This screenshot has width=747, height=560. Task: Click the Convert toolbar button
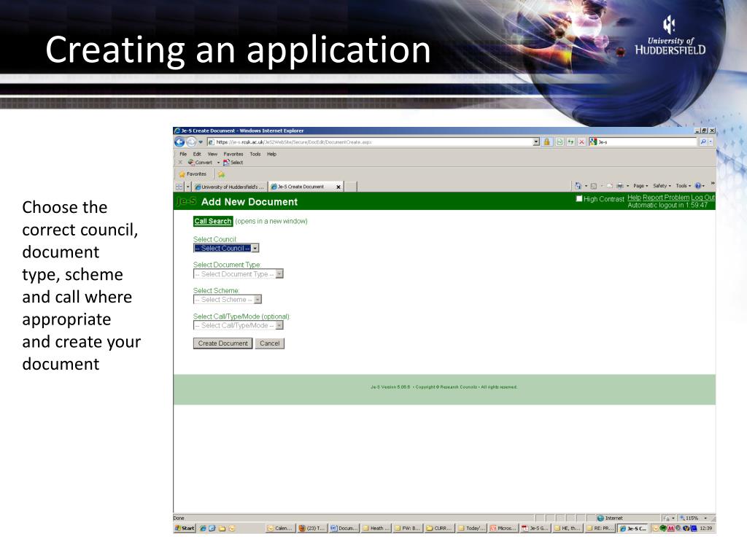point(200,163)
